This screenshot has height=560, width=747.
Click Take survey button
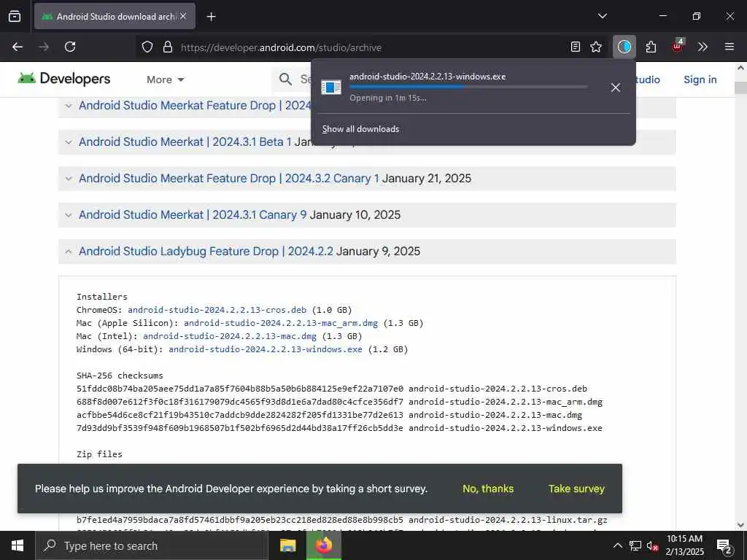pos(576,489)
